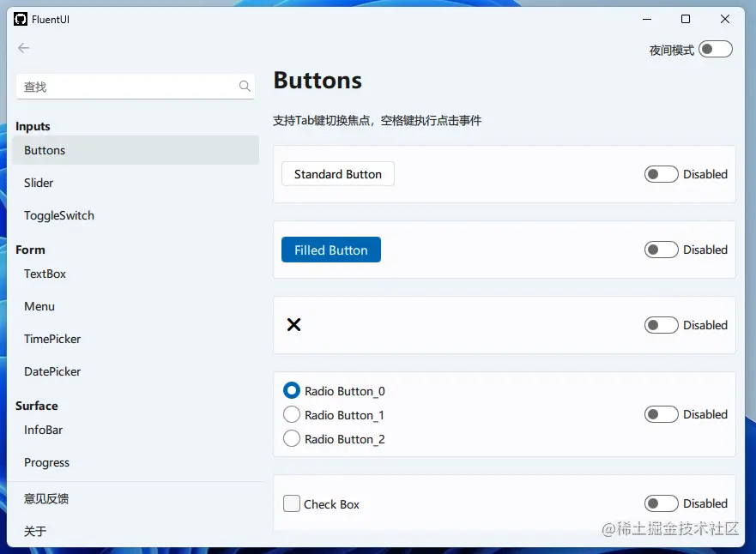Screen dimensions: 756x554
Task: Click the FluentUI logo in the title bar
Action: pos(20,19)
